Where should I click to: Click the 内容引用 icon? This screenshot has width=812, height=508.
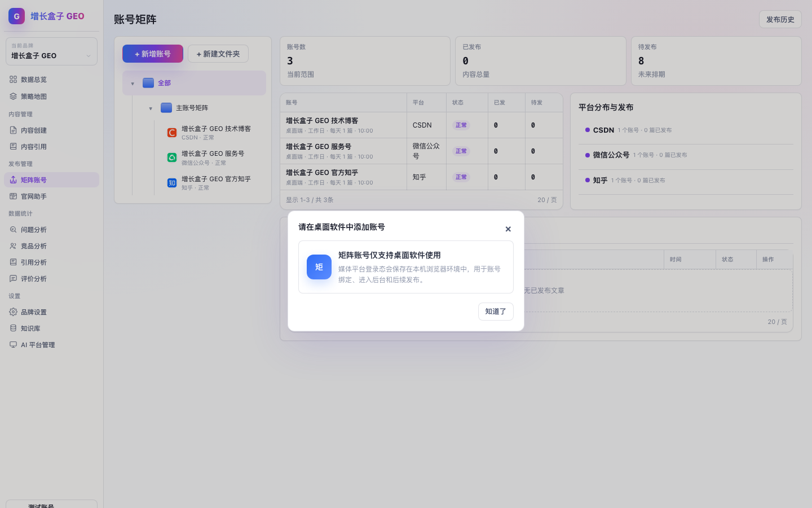[x=13, y=147]
